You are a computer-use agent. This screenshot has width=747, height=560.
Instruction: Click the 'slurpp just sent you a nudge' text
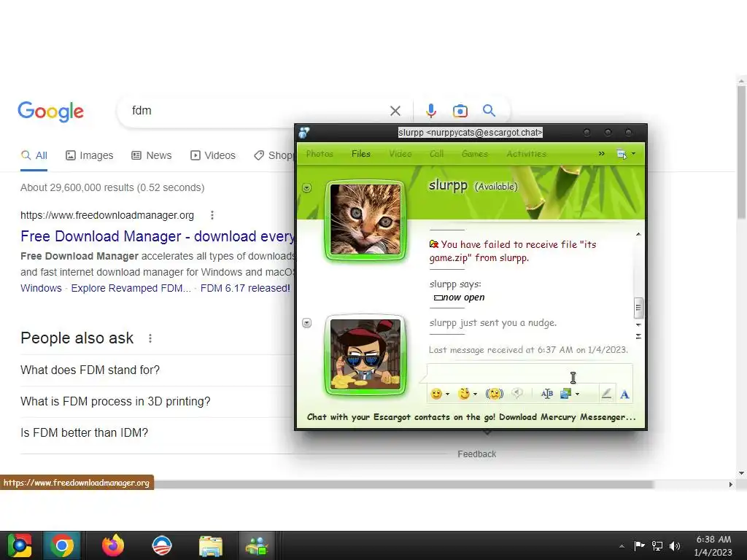click(492, 323)
